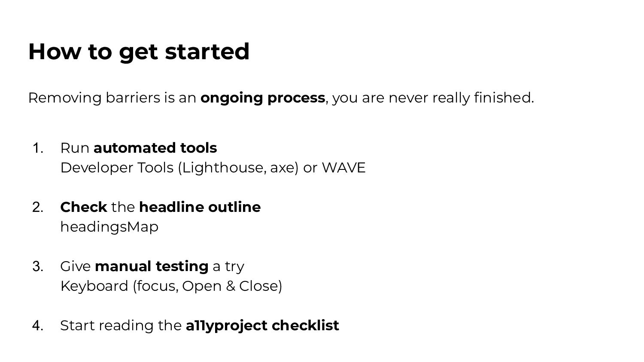The image size is (644, 362).
Task: Click the list number 1
Action: pyautogui.click(x=38, y=148)
